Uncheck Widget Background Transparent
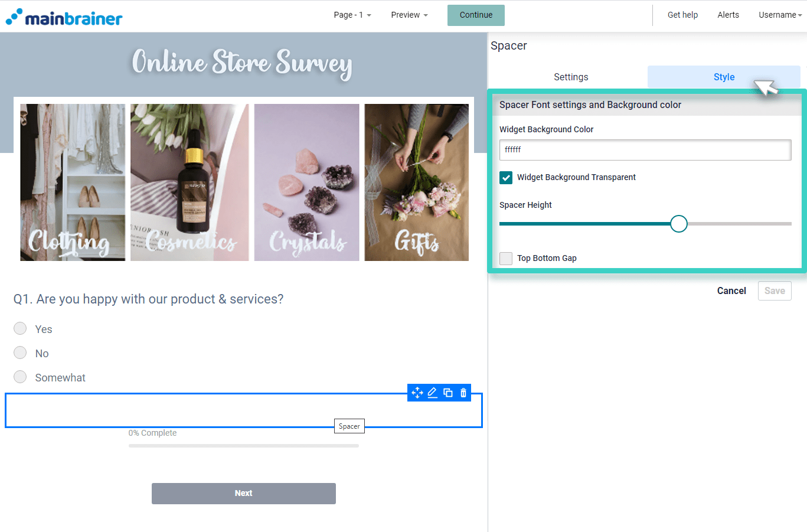The width and height of the screenshot is (807, 532). 506,177
